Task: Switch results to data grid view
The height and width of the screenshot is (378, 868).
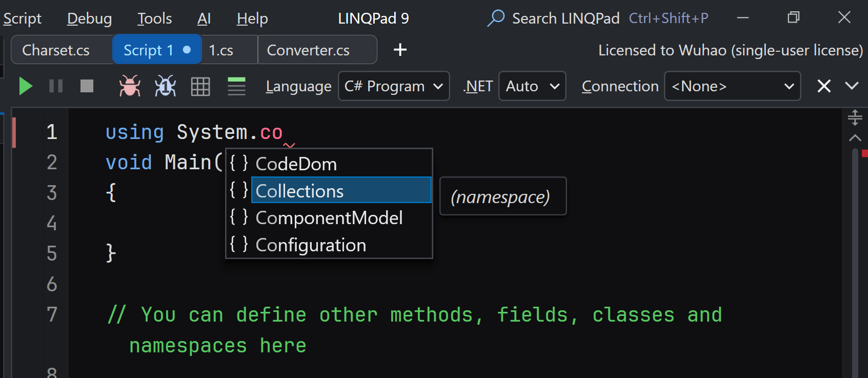Action: (x=200, y=86)
